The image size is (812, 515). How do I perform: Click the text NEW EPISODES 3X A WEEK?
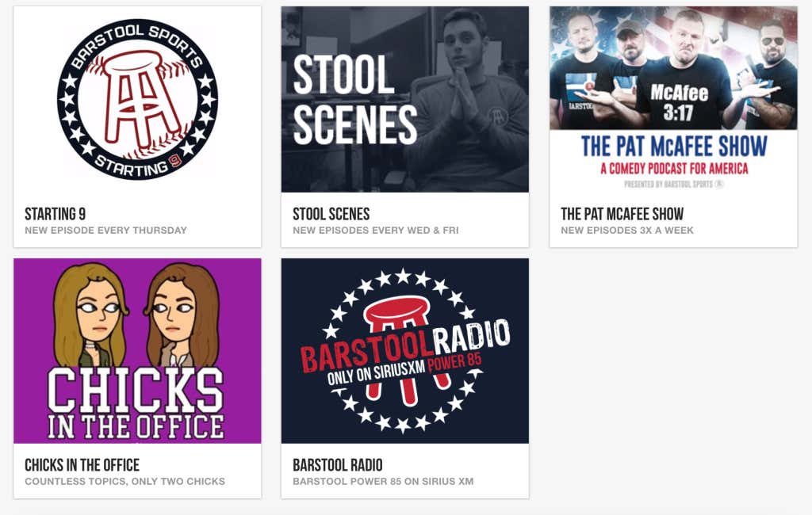pos(627,229)
